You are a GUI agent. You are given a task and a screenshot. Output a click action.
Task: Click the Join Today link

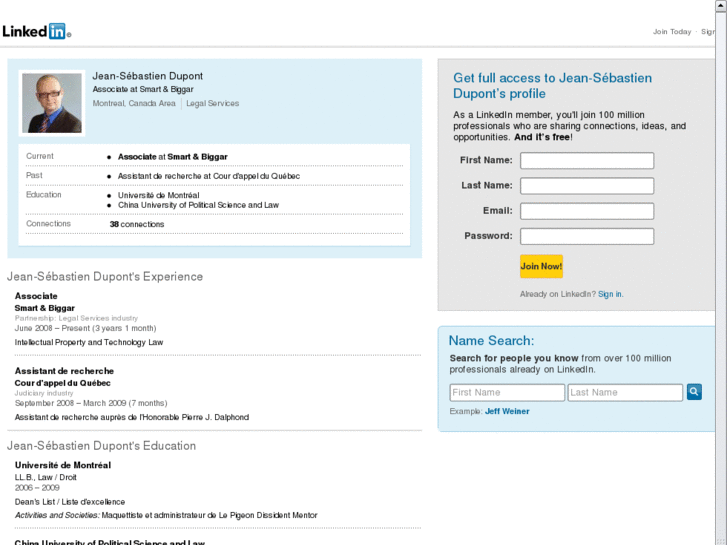(672, 32)
